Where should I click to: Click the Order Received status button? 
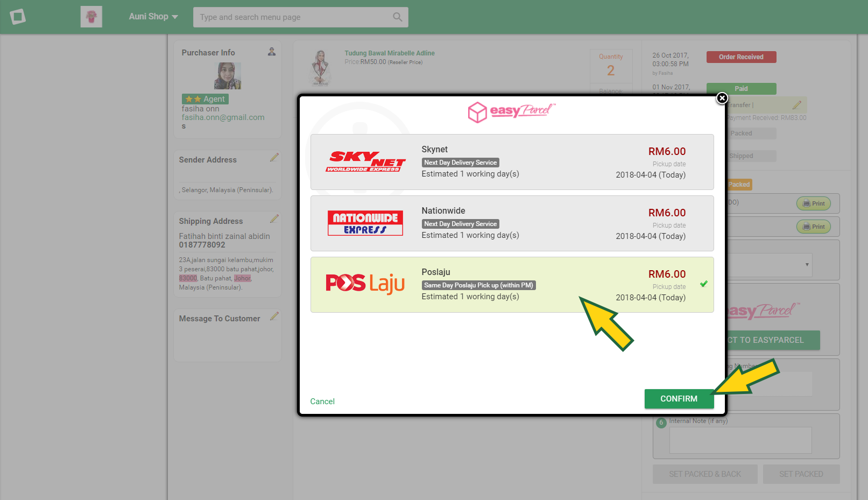(741, 57)
